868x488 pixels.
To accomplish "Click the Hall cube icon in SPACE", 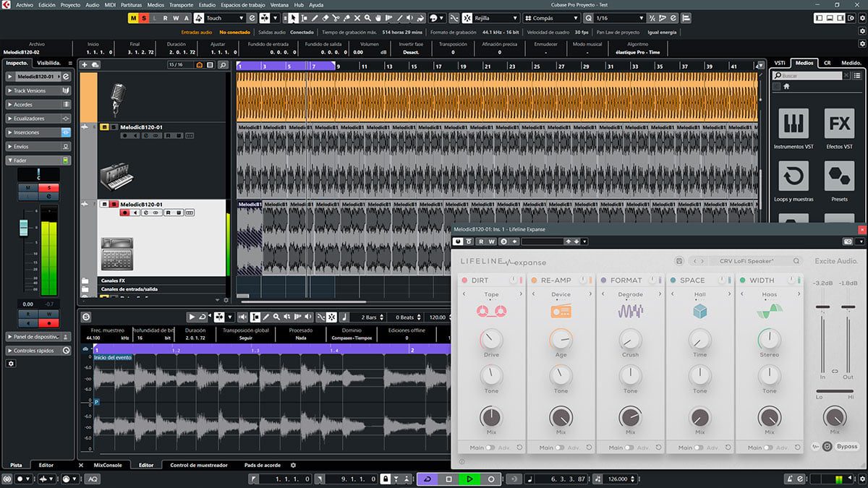I will (x=699, y=311).
